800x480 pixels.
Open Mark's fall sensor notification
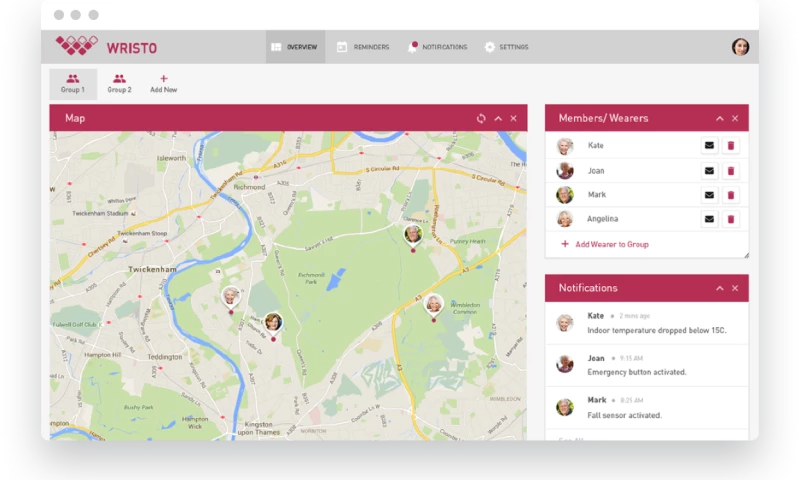(x=646, y=408)
